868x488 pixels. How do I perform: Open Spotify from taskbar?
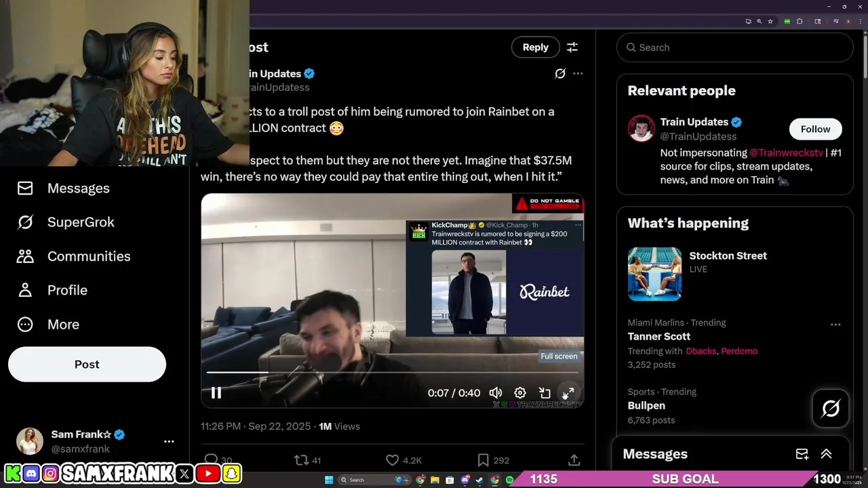[x=509, y=480]
